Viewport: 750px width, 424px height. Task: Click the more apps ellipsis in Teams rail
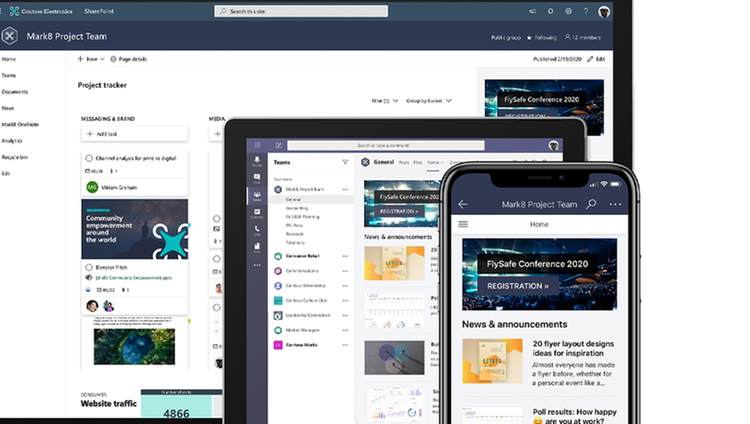tap(257, 265)
